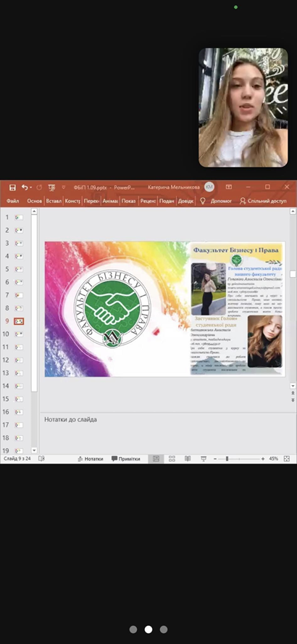Viewport: 297px width, 644px height.
Task: Click the zoom slider handle
Action: point(227,459)
